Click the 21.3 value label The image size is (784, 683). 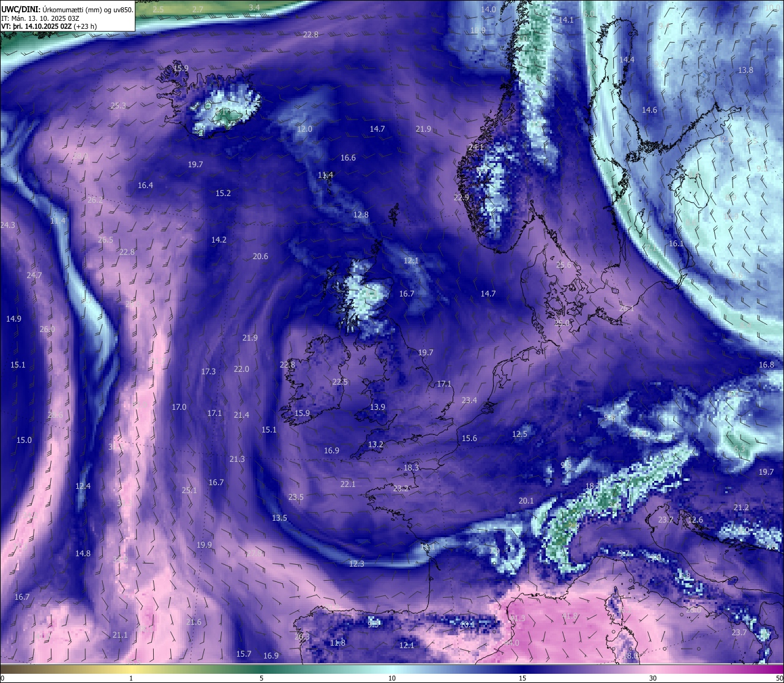237,459
